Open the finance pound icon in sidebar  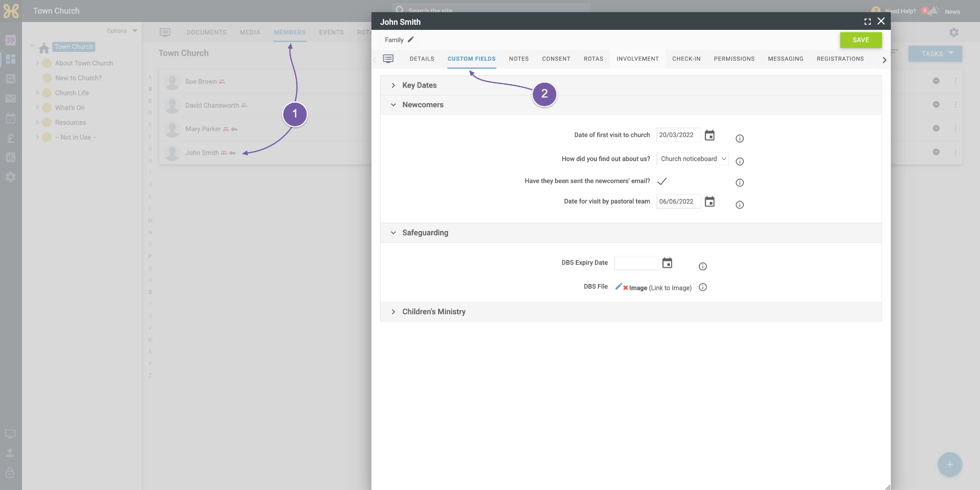pyautogui.click(x=10, y=138)
